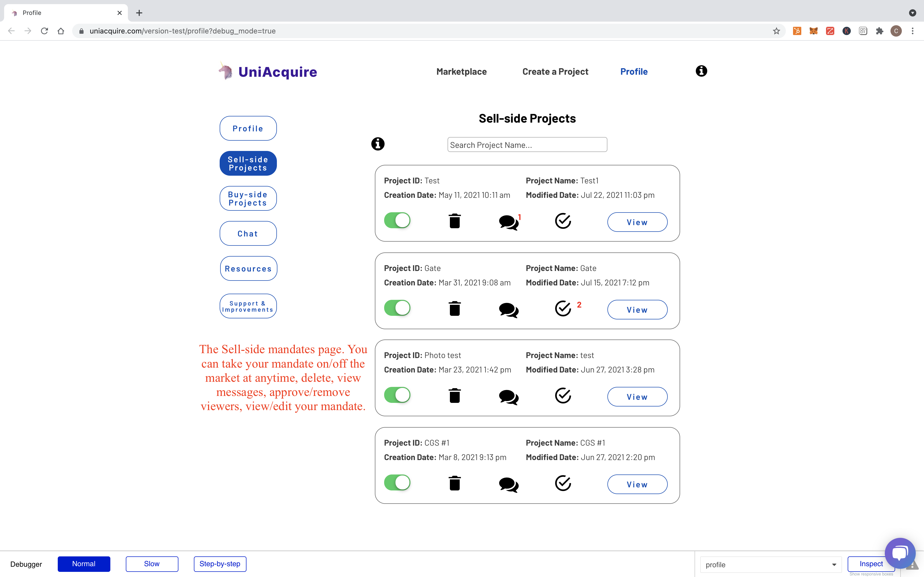Bookmark this page with the star icon

[776, 31]
